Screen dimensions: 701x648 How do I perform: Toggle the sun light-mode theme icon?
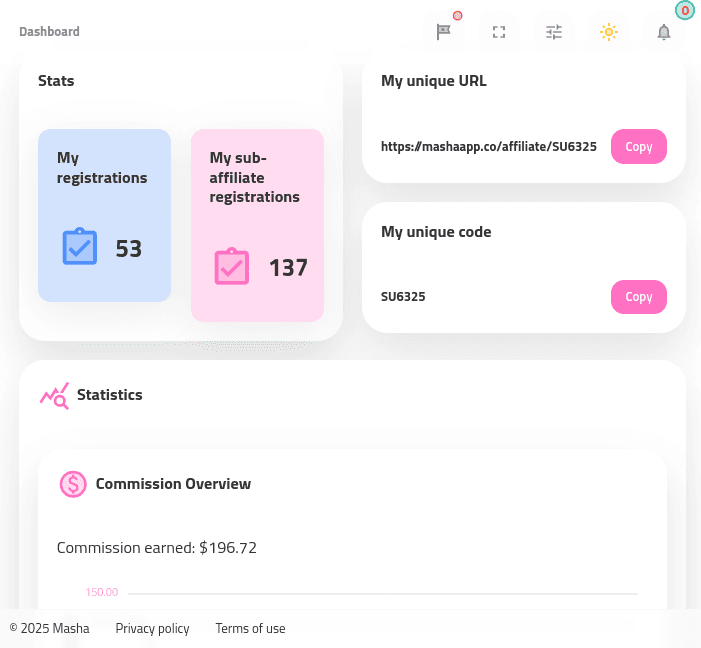pos(608,32)
